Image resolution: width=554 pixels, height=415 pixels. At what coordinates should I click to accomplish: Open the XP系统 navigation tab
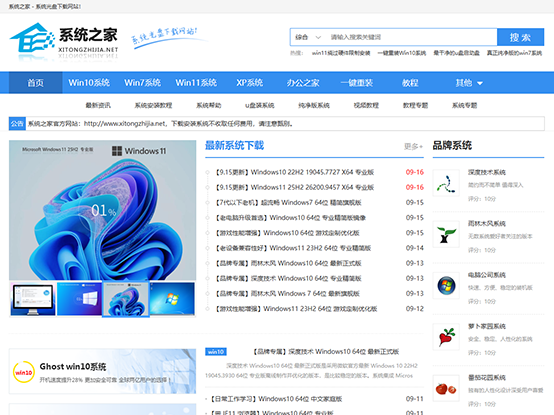tap(250, 83)
